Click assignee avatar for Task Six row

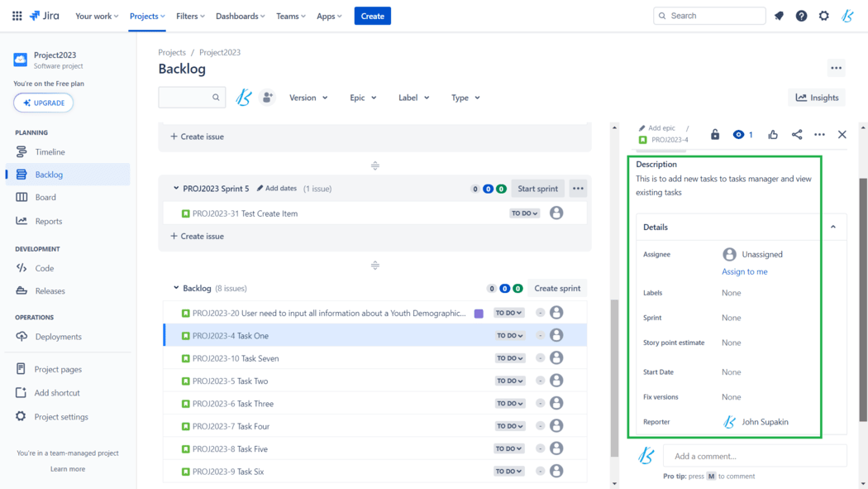point(556,471)
